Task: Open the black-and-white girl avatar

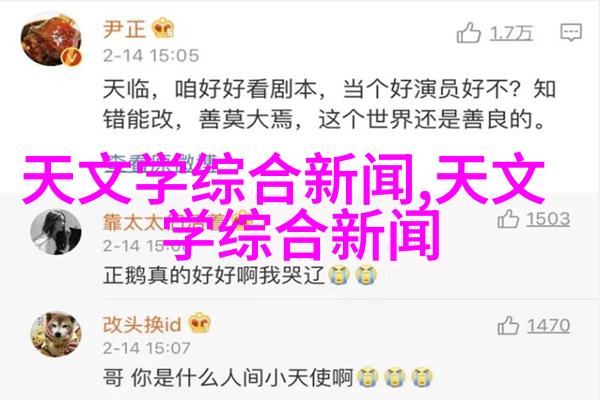Action: point(56,232)
